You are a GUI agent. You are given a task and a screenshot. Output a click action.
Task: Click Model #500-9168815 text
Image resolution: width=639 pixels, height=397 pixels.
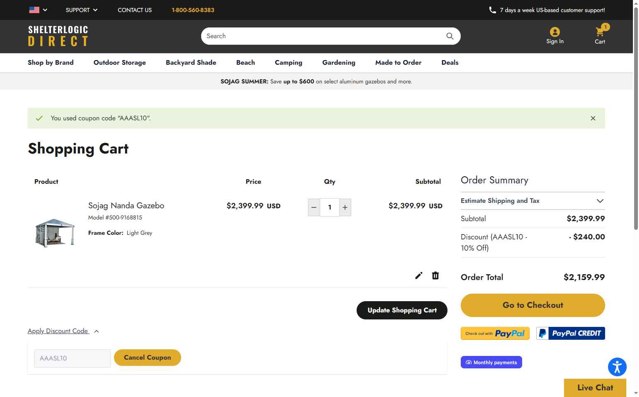click(x=115, y=218)
